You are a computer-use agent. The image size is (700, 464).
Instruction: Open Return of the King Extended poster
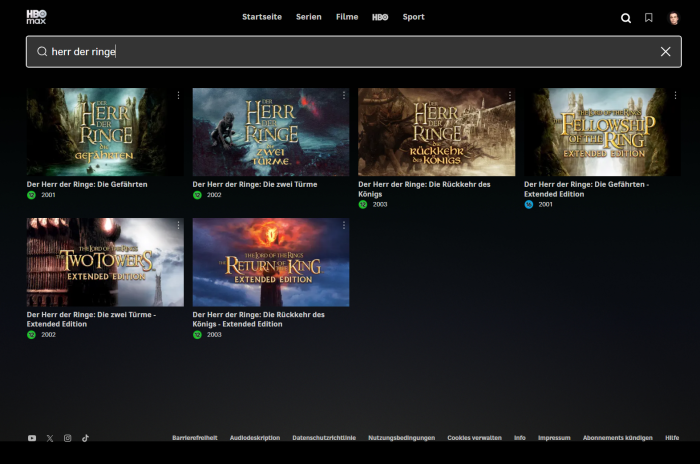pyautogui.click(x=271, y=262)
